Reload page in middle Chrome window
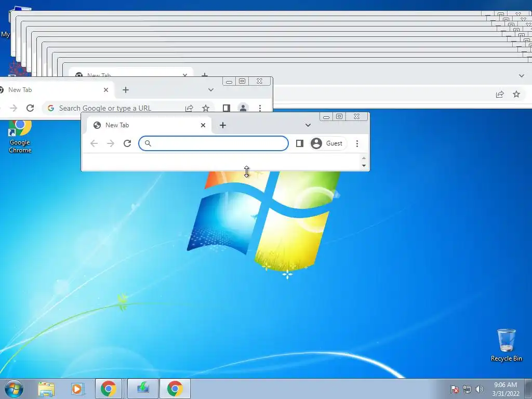 30,108
